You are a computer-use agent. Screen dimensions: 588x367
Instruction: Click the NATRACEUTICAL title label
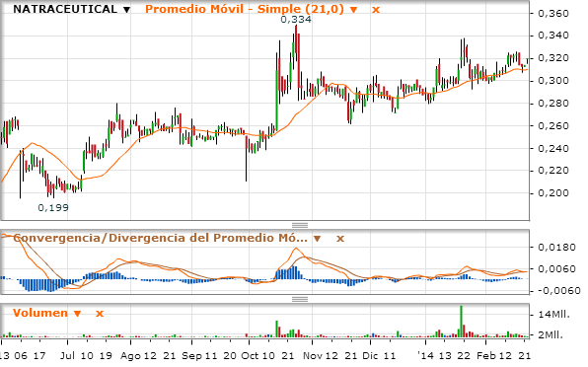click(x=65, y=9)
